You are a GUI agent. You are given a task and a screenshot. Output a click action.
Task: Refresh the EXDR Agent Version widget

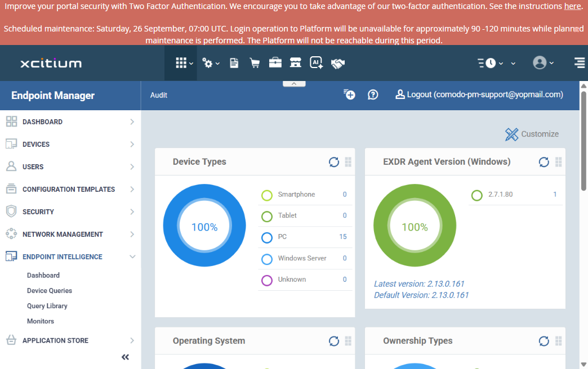pyautogui.click(x=544, y=162)
